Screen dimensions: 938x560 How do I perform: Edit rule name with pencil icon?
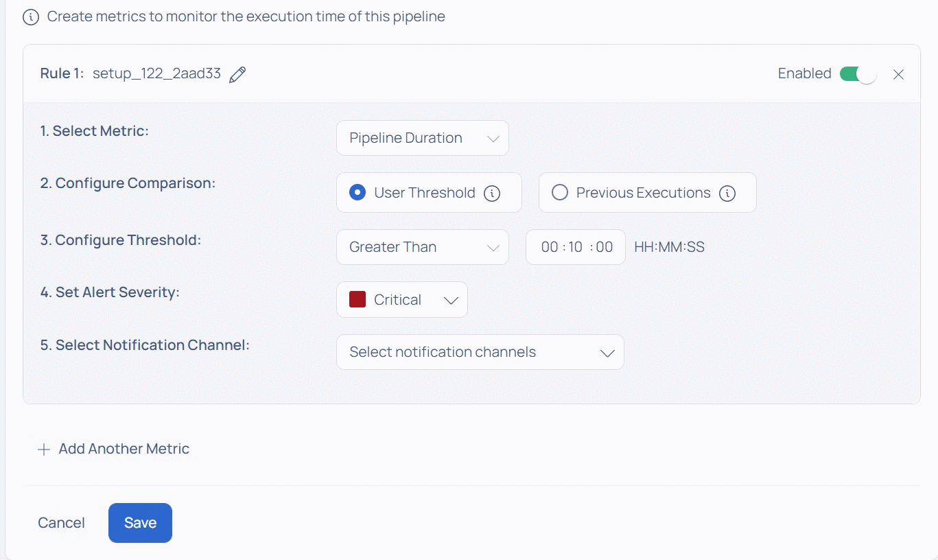point(237,75)
